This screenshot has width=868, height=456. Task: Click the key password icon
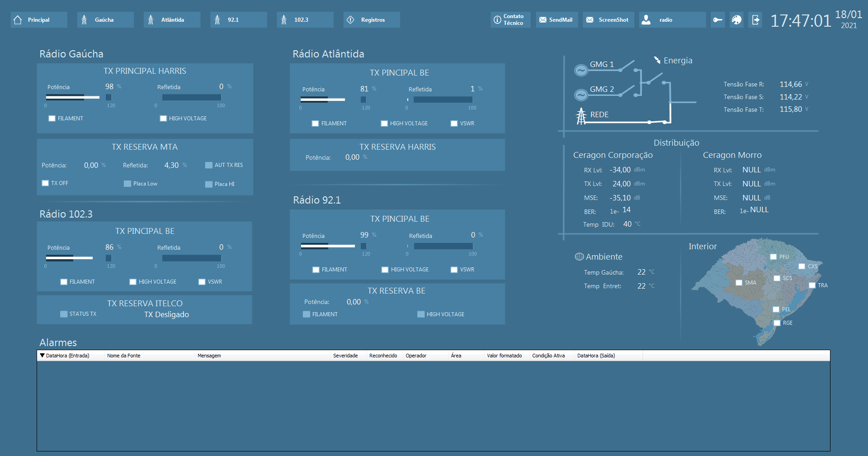[x=718, y=20]
